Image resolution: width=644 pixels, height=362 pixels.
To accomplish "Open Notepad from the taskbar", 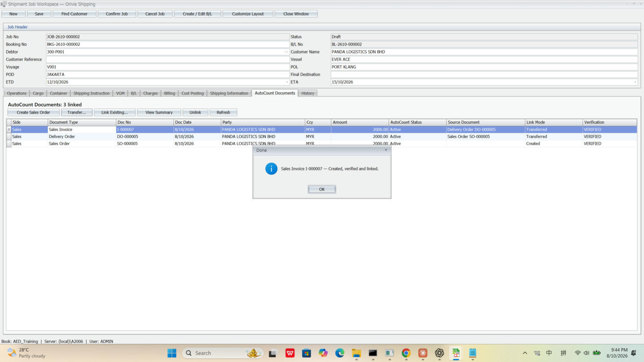I will [472, 353].
